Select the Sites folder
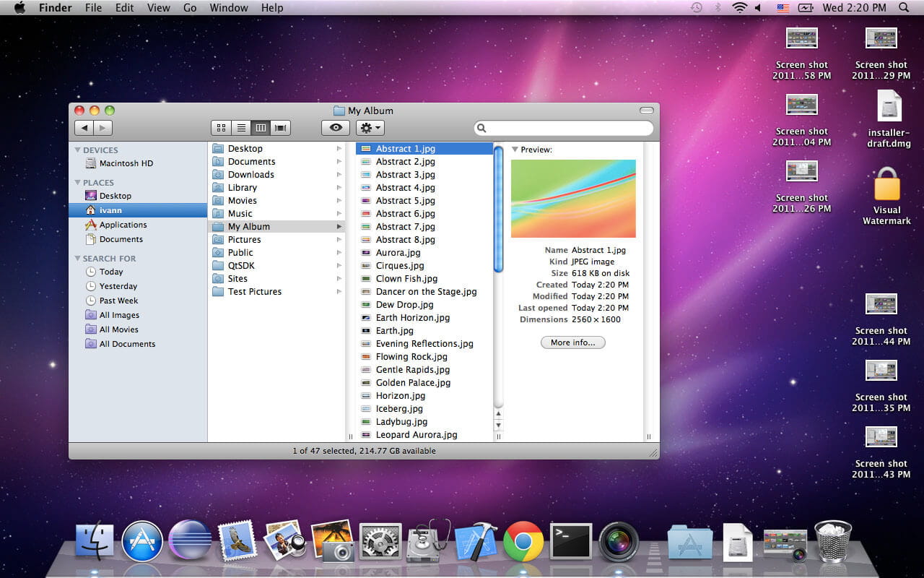The width and height of the screenshot is (924, 578). (x=276, y=279)
